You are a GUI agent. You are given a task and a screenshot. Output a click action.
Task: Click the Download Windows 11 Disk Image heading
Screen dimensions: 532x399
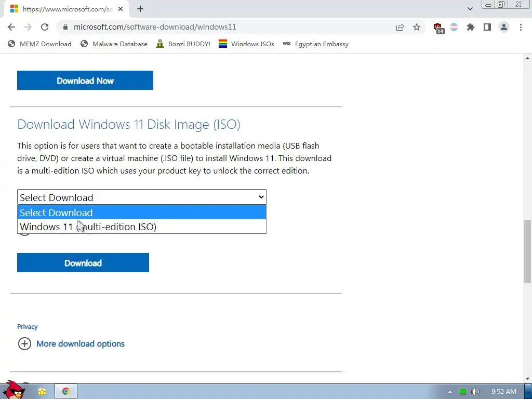129,124
